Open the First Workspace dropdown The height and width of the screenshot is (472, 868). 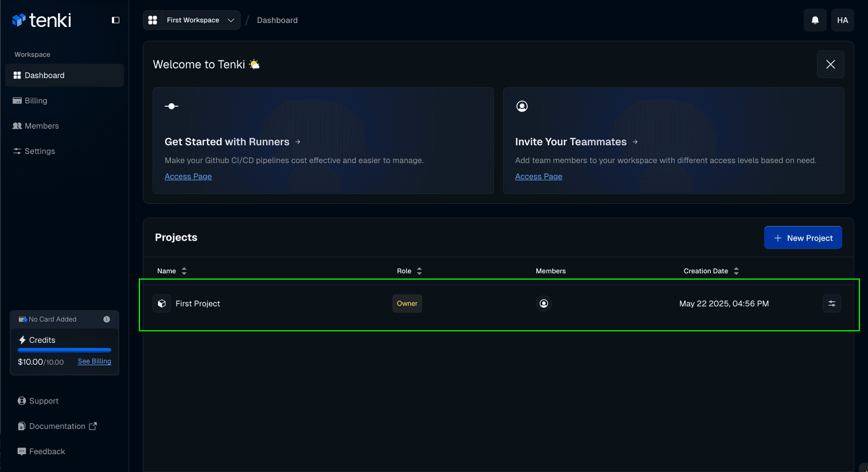tap(192, 20)
